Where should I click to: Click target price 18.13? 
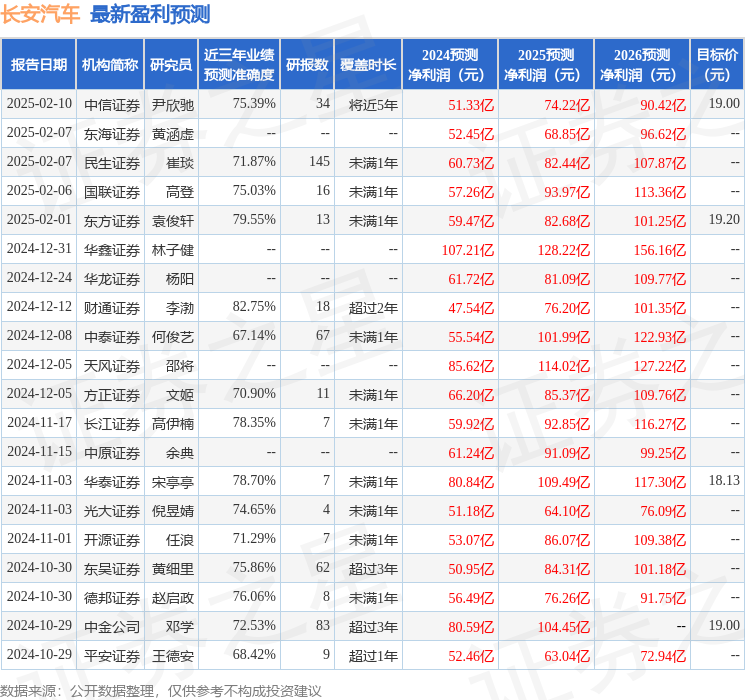(x=724, y=480)
